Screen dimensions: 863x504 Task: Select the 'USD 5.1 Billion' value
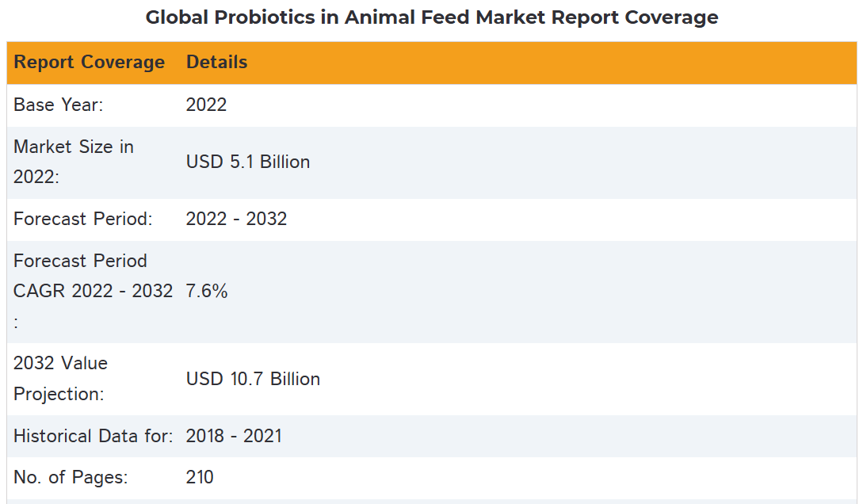click(x=248, y=162)
